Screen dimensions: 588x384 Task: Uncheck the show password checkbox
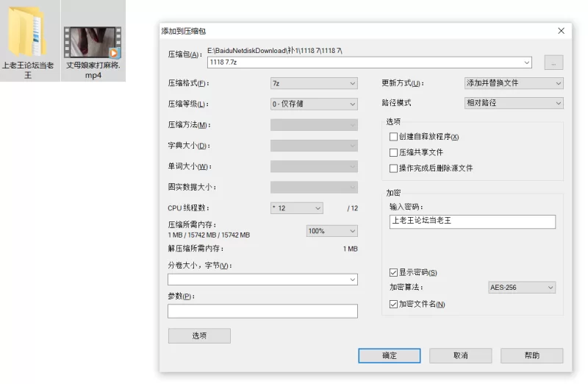pos(393,273)
